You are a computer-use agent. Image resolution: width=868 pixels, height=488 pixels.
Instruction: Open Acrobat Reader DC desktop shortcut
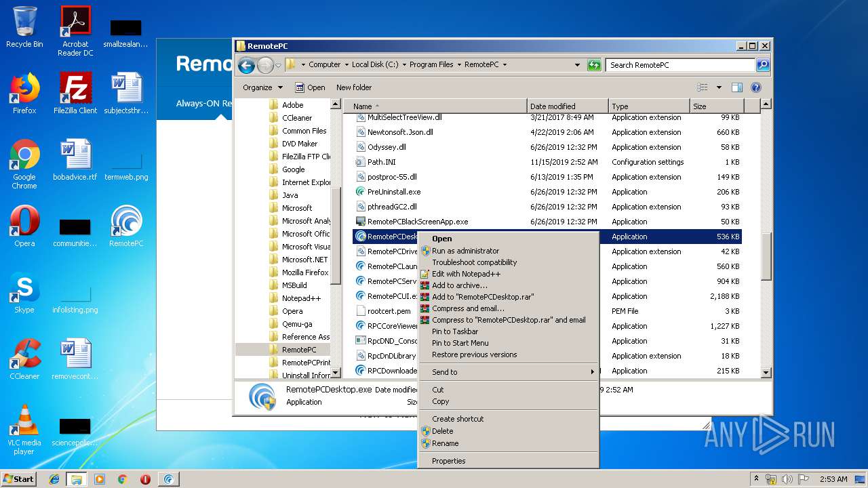point(75,31)
